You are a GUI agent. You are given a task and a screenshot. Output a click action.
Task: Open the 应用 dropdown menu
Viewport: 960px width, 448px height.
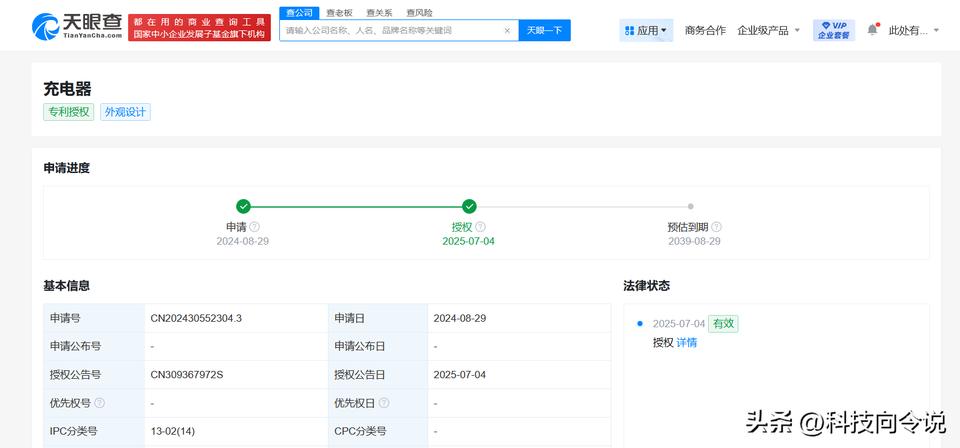tap(646, 30)
